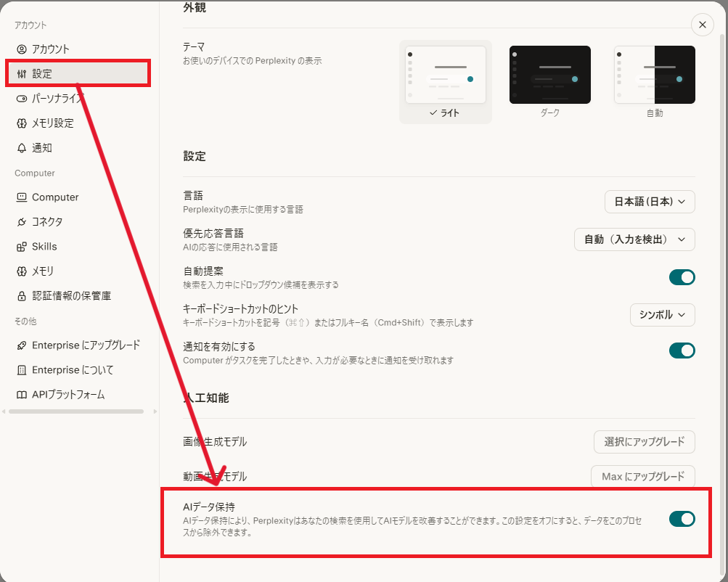Open the 言語 dropdown 日本語 (日本)
The width and height of the screenshot is (728, 582).
click(x=650, y=202)
